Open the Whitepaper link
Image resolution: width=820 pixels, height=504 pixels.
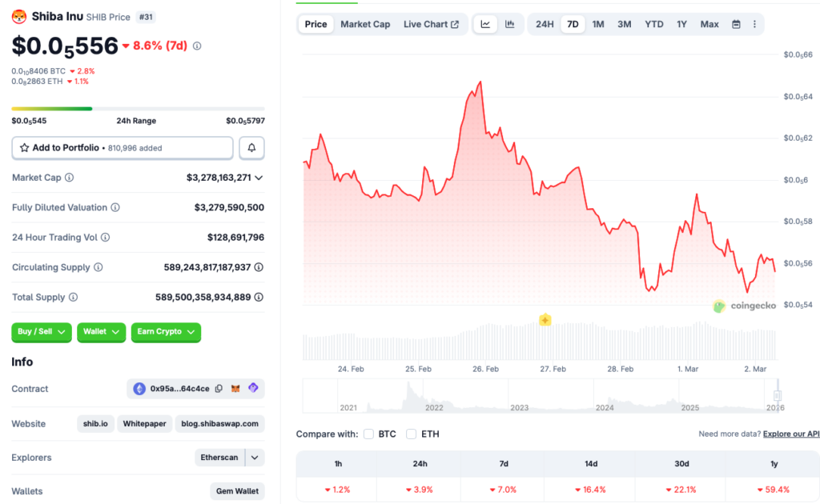click(x=144, y=423)
